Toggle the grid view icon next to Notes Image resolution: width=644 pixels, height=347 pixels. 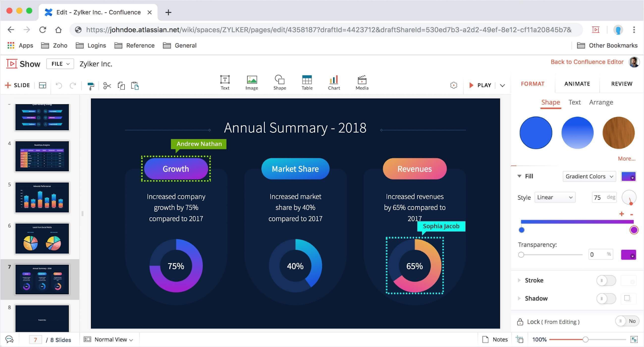(x=520, y=339)
